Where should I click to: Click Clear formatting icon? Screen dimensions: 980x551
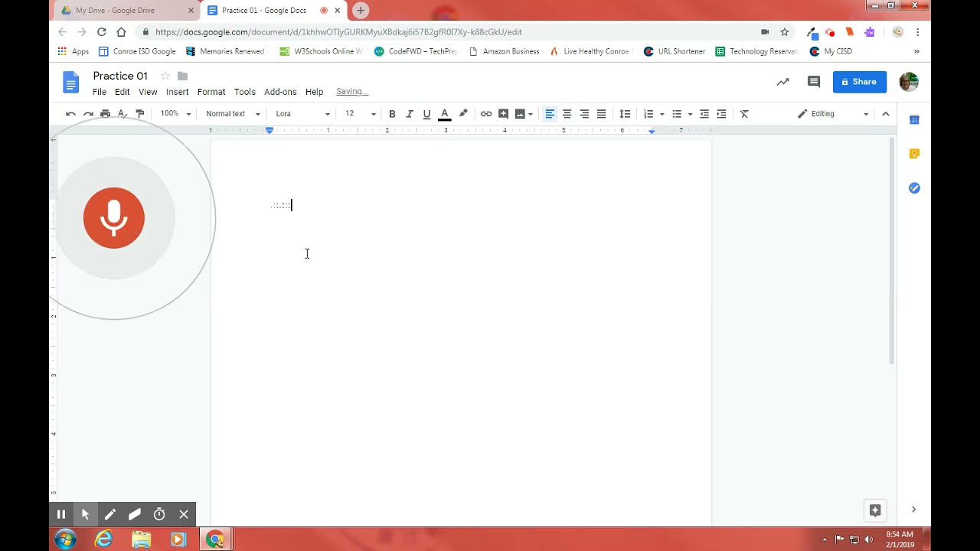pos(744,114)
